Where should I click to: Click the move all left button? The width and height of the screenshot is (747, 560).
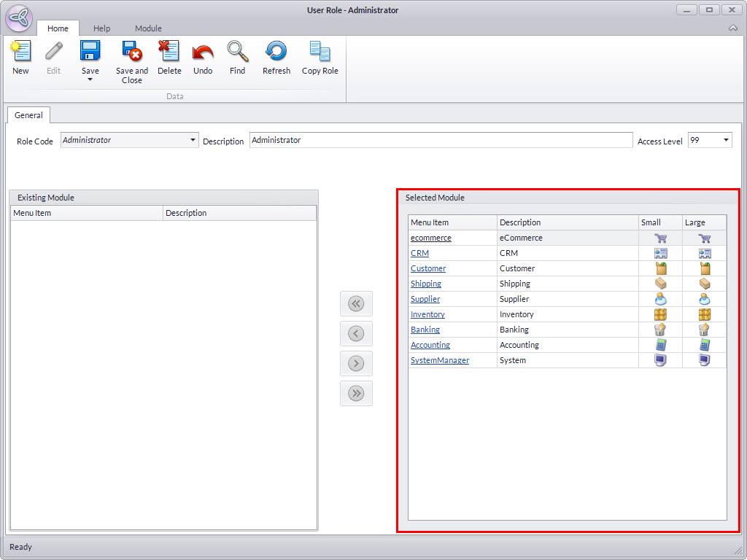click(356, 304)
